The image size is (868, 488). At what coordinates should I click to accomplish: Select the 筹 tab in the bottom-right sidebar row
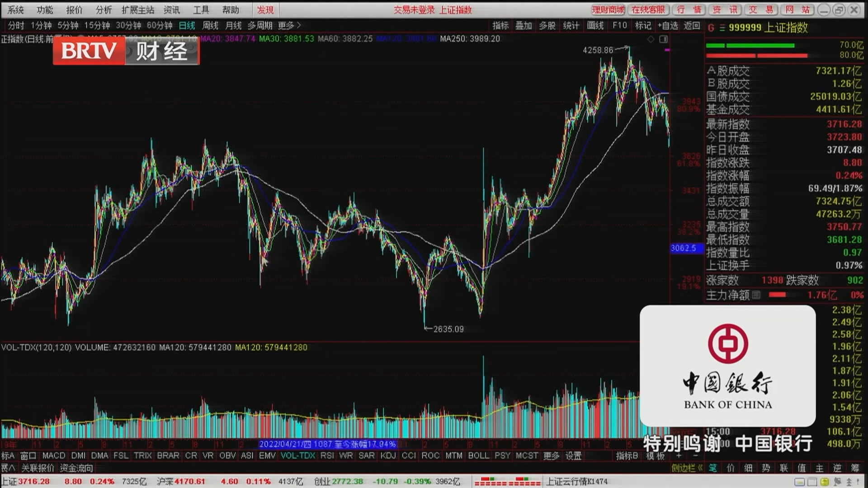pos(855,468)
